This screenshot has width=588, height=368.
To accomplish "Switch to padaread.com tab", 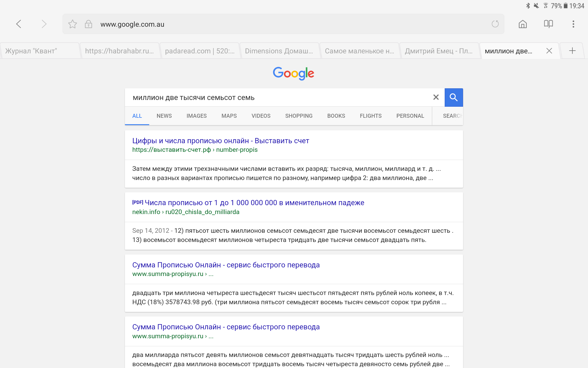I will coord(199,51).
